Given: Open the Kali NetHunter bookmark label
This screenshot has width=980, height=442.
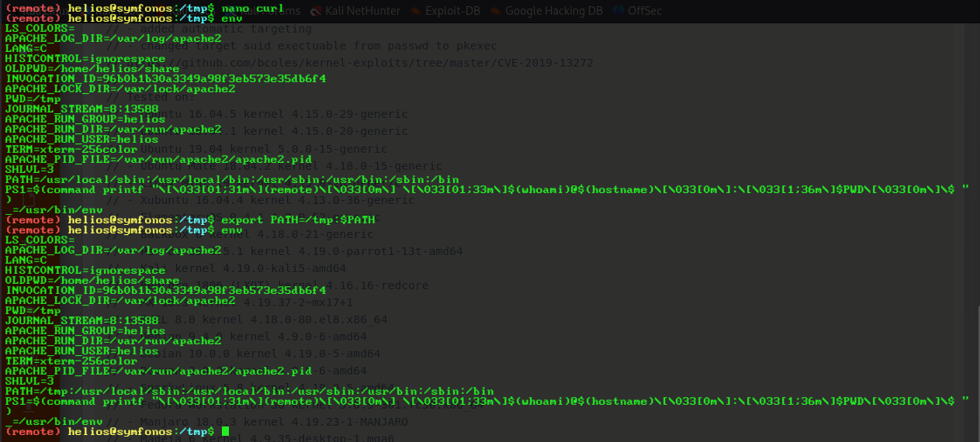Looking at the screenshot, I should (x=365, y=11).
